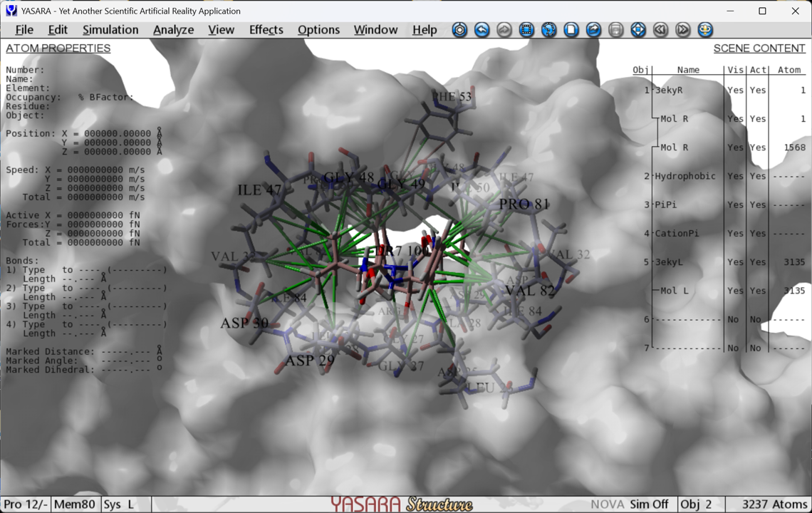Click the blue undo arrow icon
Viewport: 812px width, 513px height.
[482, 29]
